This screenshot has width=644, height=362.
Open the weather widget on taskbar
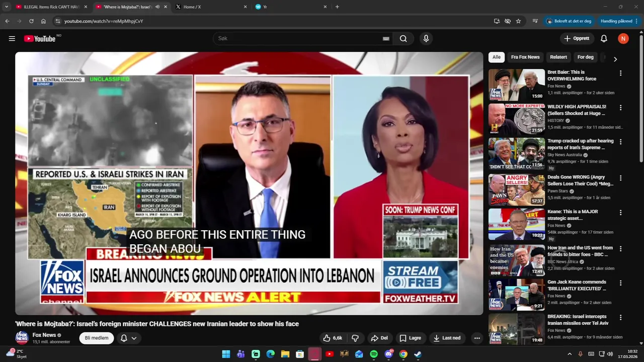(x=16, y=354)
